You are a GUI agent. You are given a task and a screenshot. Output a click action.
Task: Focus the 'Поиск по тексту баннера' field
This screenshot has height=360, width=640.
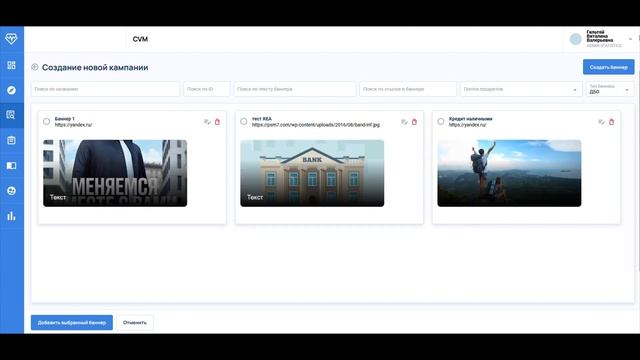pos(295,89)
